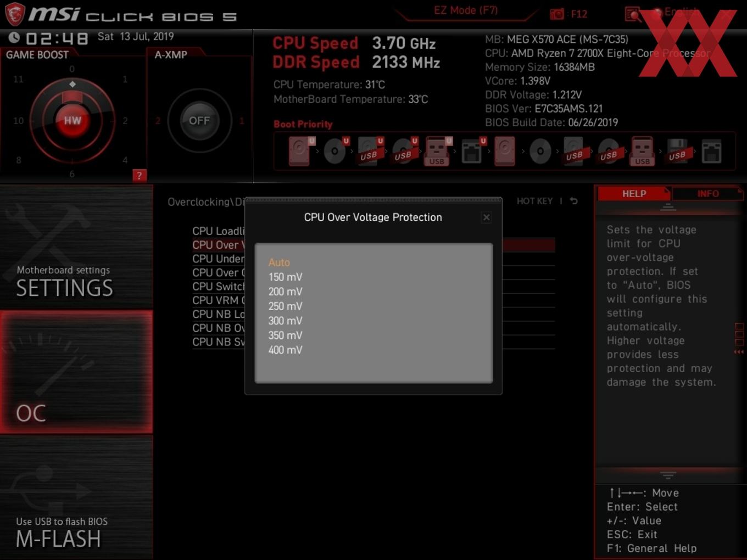The image size is (747, 560).
Task: Choose 200 mV option
Action: tap(285, 292)
